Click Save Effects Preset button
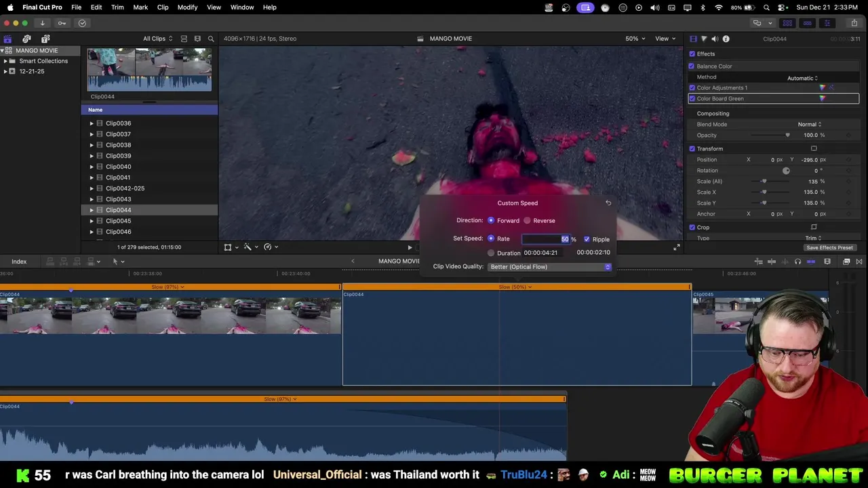 tap(829, 248)
